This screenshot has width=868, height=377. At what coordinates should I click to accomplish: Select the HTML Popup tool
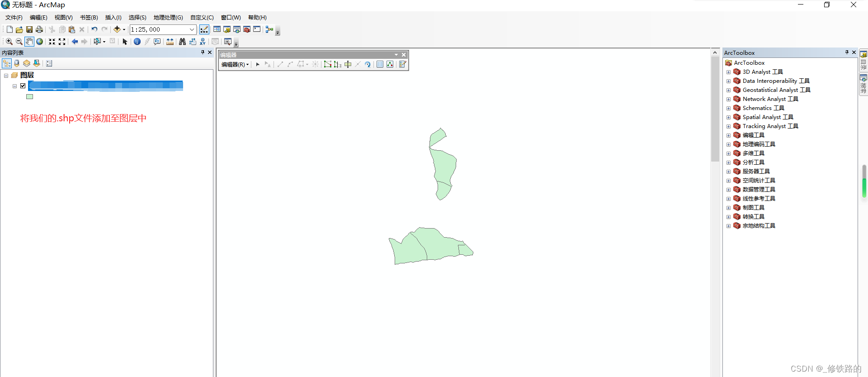157,42
